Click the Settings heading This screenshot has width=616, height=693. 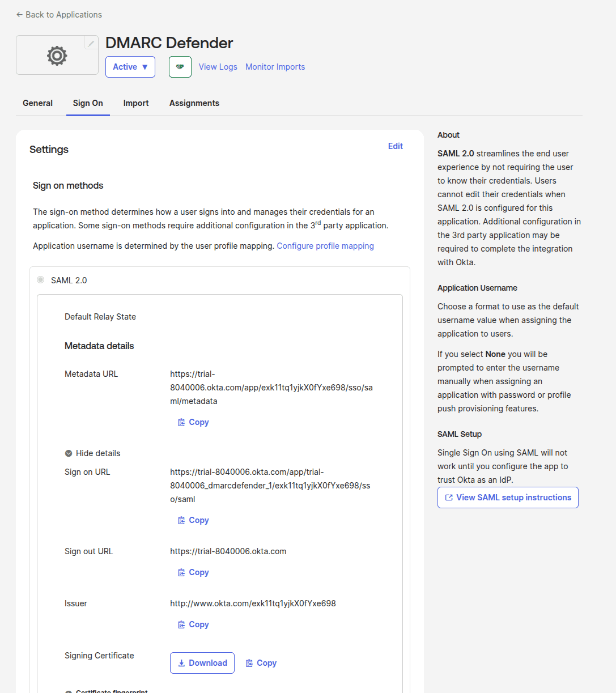click(49, 150)
